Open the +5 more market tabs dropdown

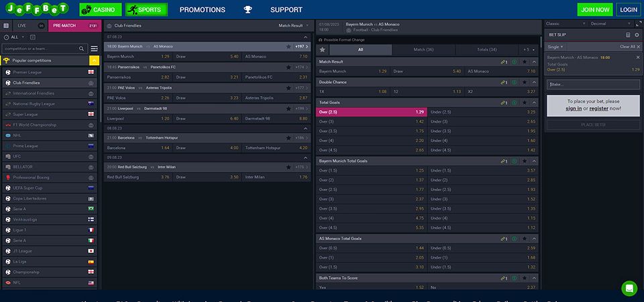(x=529, y=50)
